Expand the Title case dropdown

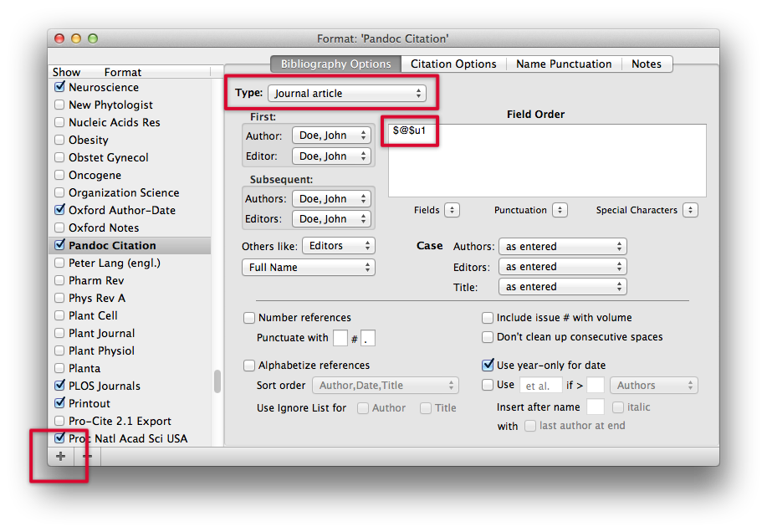click(562, 287)
